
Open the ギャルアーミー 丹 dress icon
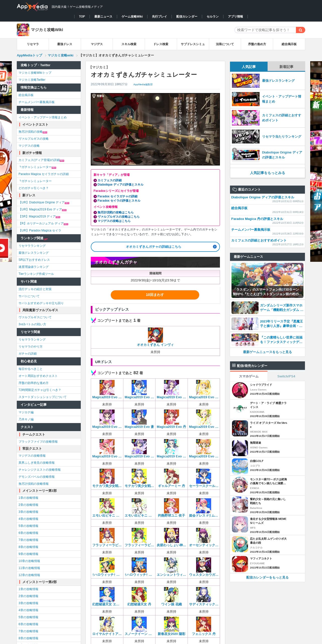171,476
